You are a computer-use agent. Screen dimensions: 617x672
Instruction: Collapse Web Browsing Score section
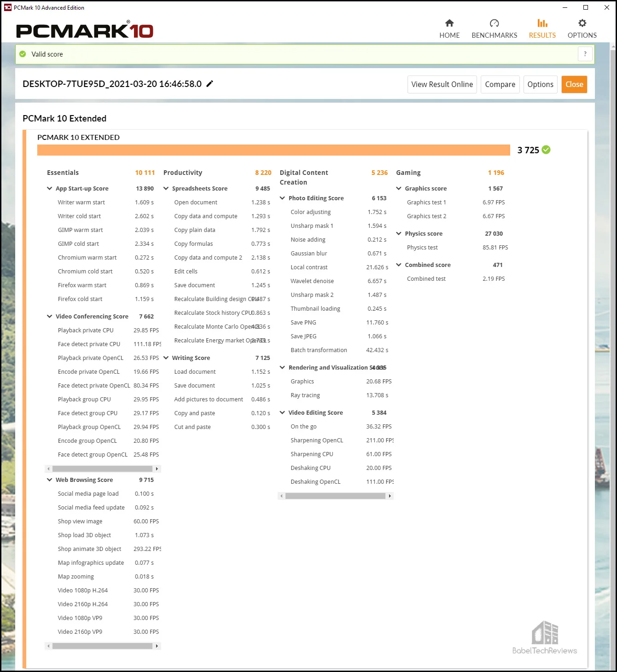coord(49,480)
